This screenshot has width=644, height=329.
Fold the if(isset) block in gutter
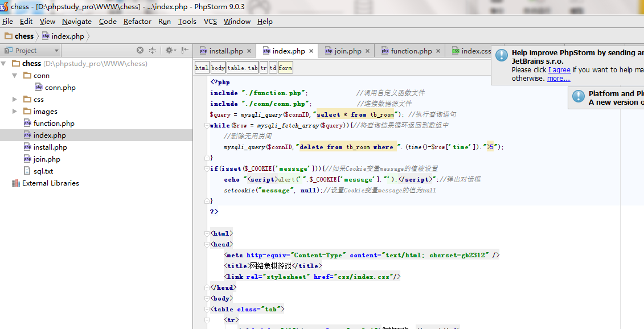tap(207, 168)
